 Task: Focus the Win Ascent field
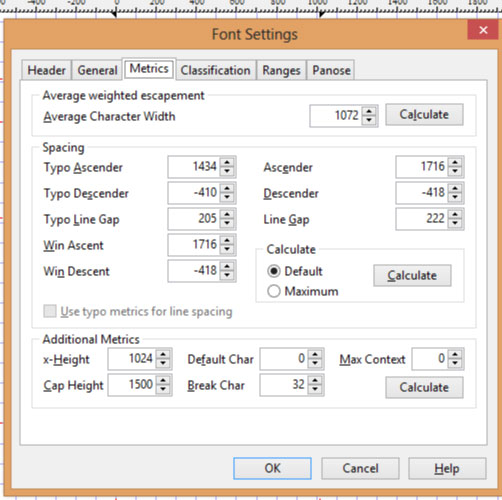click(194, 245)
